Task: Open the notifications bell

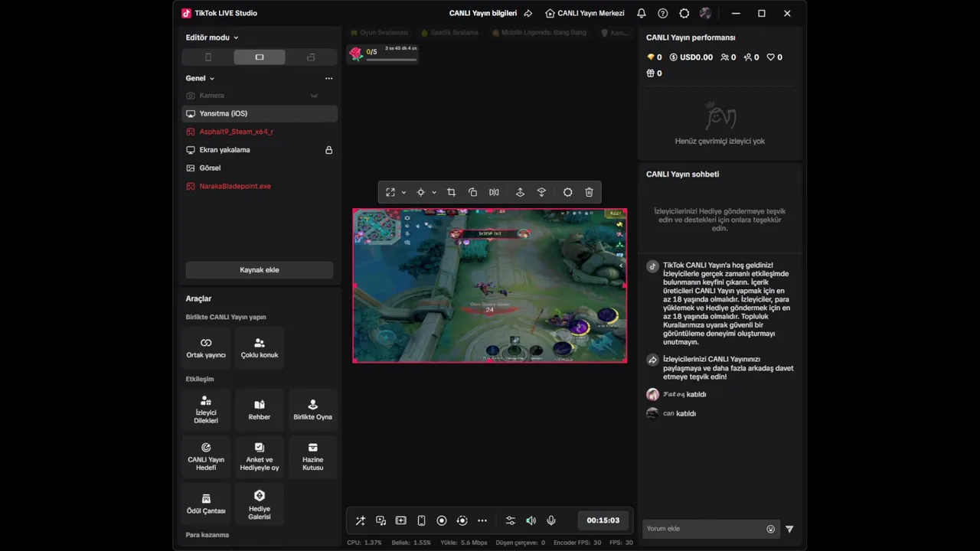Action: (642, 13)
